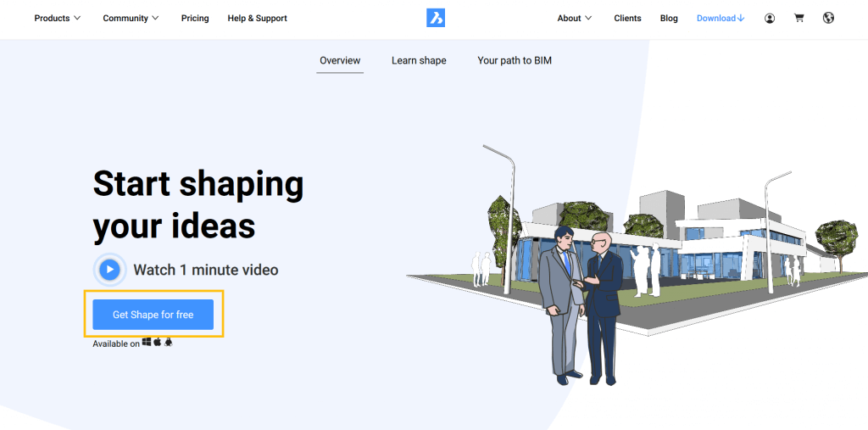Switch to Your path to BIM tab
The height and width of the screenshot is (430, 868).
515,60
